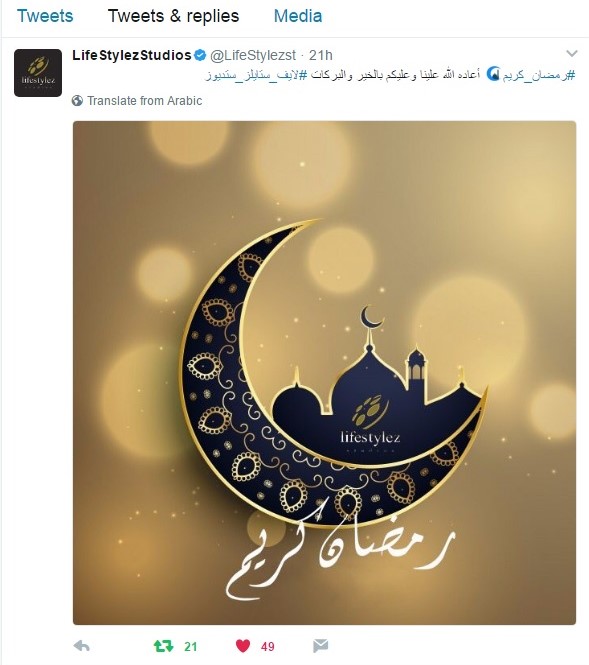The width and height of the screenshot is (589, 665).
Task: Open the Tweets & replies tab
Action: (x=173, y=16)
